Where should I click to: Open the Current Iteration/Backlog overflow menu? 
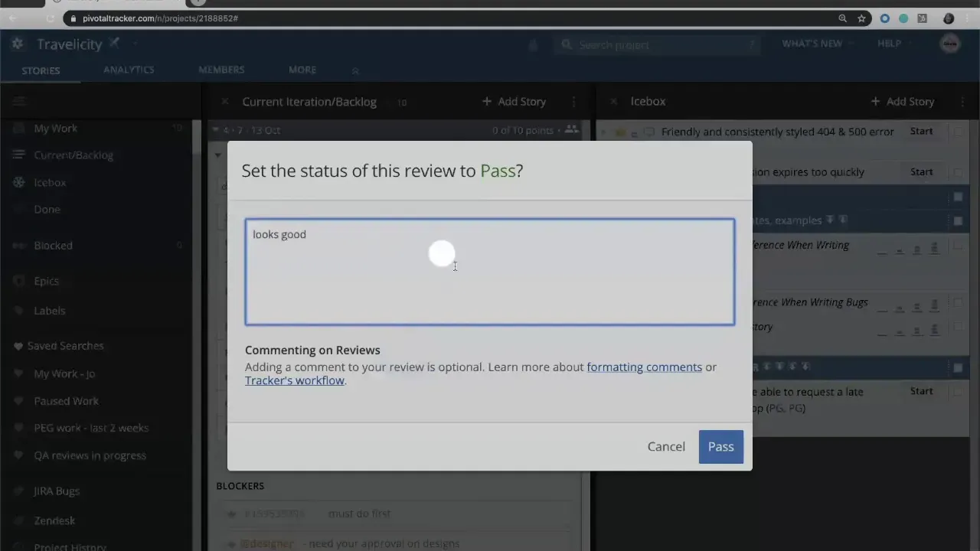tap(573, 101)
